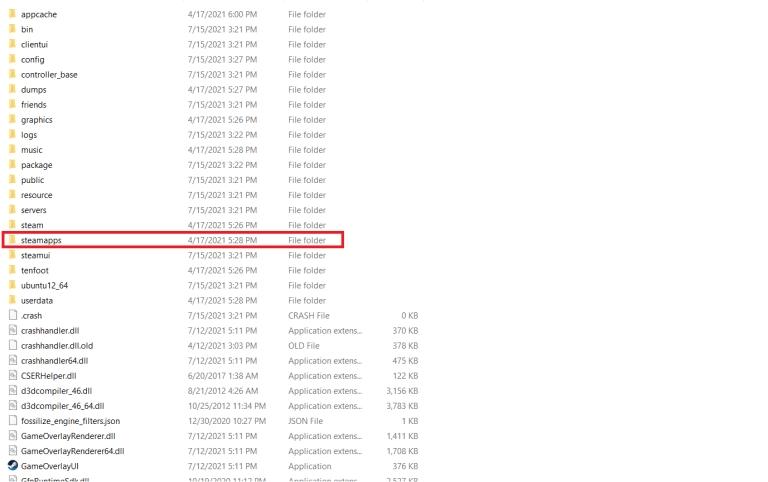
Task: Click the 3,783 KB size cell
Action: 402,406
